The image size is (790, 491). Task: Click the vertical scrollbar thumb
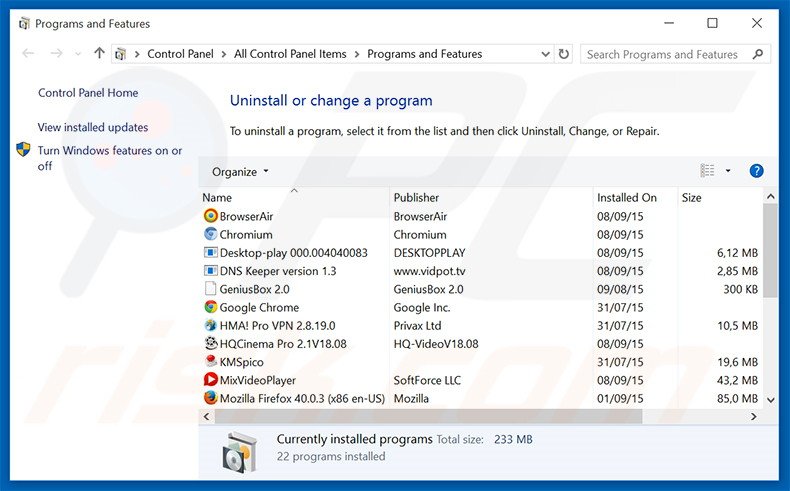(x=770, y=250)
